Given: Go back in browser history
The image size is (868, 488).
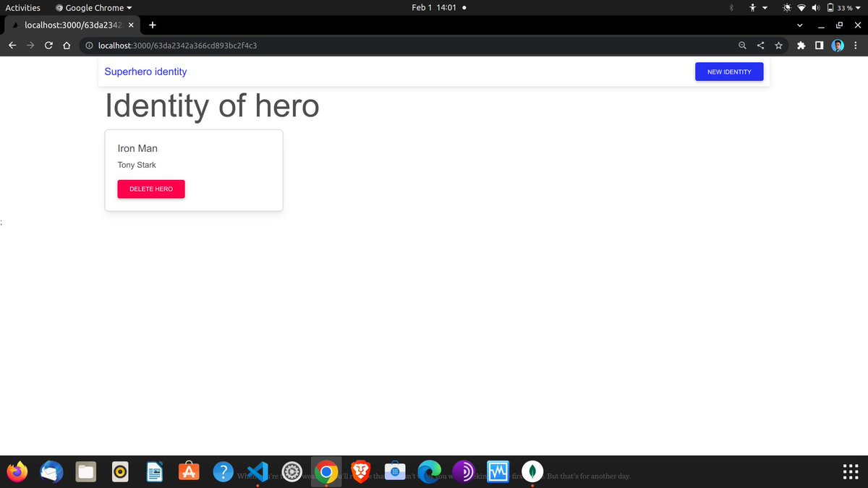Looking at the screenshot, I should [12, 46].
